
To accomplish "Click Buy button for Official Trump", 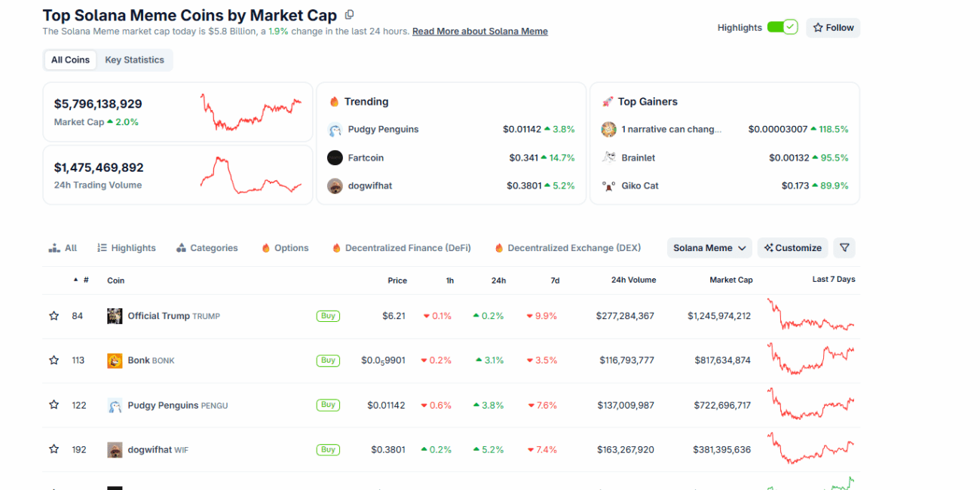I will (328, 316).
